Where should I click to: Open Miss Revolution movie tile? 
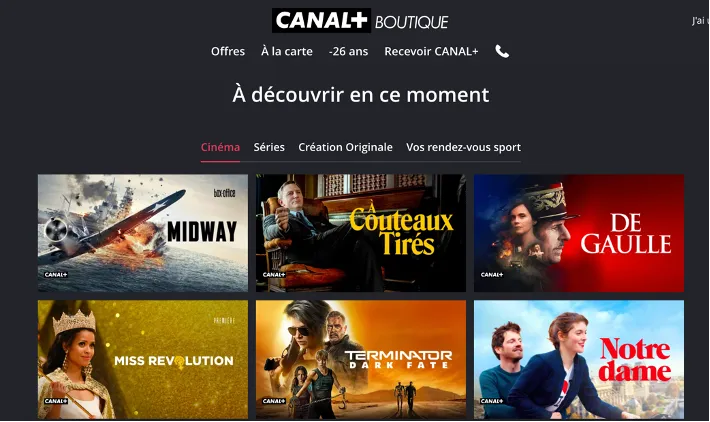click(143, 359)
